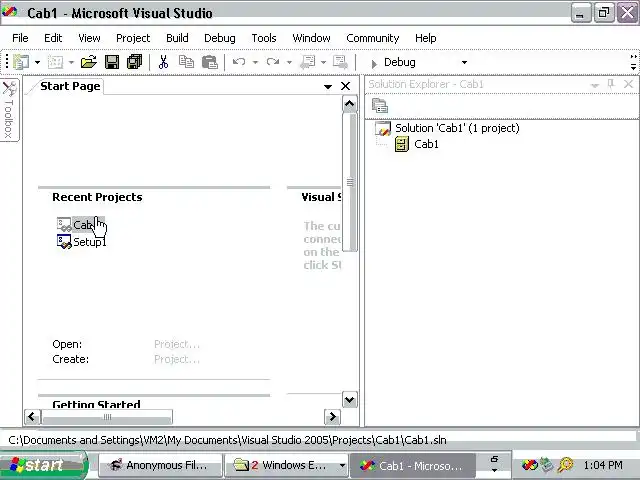Viewport: 640px width, 480px height.
Task: Close the Solution Explorer panel
Action: [x=629, y=84]
